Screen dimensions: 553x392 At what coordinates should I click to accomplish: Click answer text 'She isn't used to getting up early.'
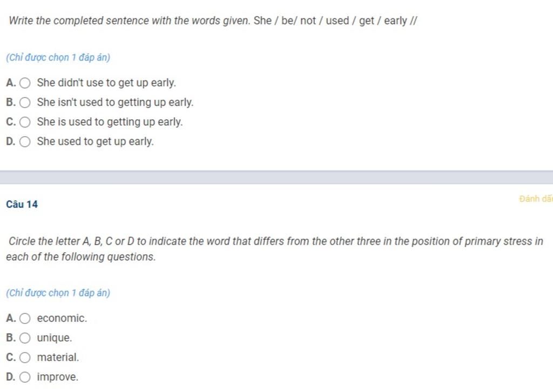pos(116,102)
